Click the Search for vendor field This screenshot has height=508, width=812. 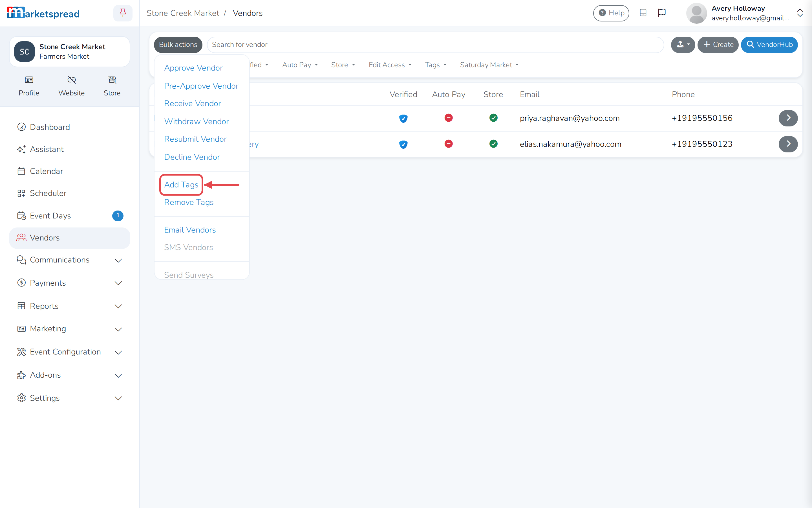pyautogui.click(x=435, y=45)
